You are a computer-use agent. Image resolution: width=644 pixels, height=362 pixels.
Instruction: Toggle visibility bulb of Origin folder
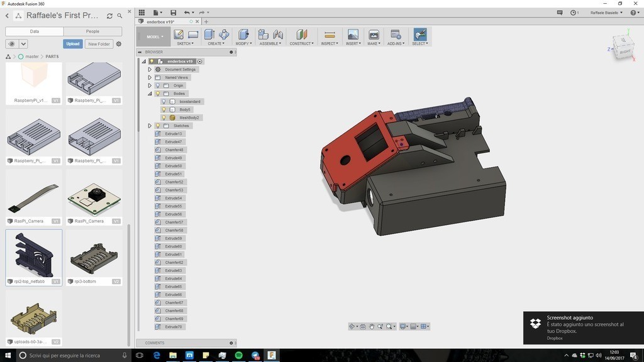click(157, 85)
